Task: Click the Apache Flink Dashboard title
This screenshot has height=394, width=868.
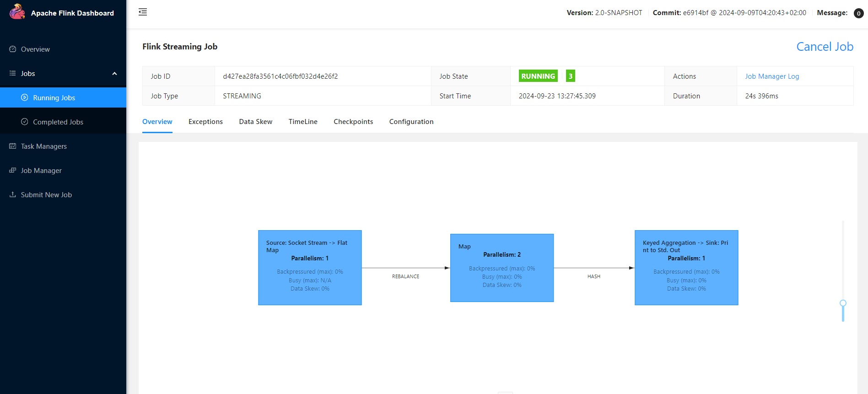Action: click(72, 13)
